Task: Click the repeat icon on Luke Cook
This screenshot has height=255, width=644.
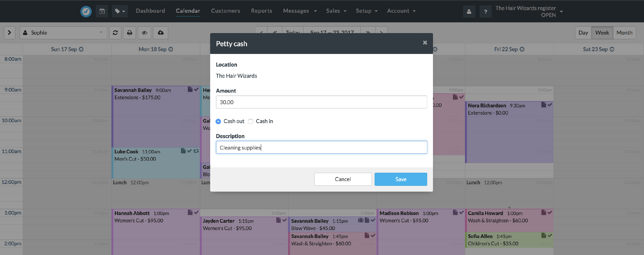Action: click(x=196, y=151)
